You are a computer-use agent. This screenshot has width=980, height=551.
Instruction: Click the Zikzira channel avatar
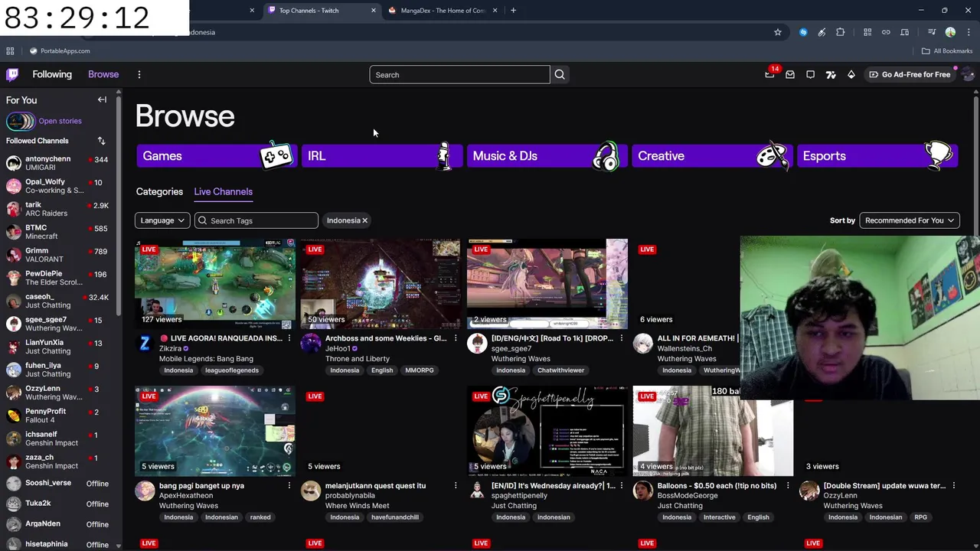pos(145,344)
